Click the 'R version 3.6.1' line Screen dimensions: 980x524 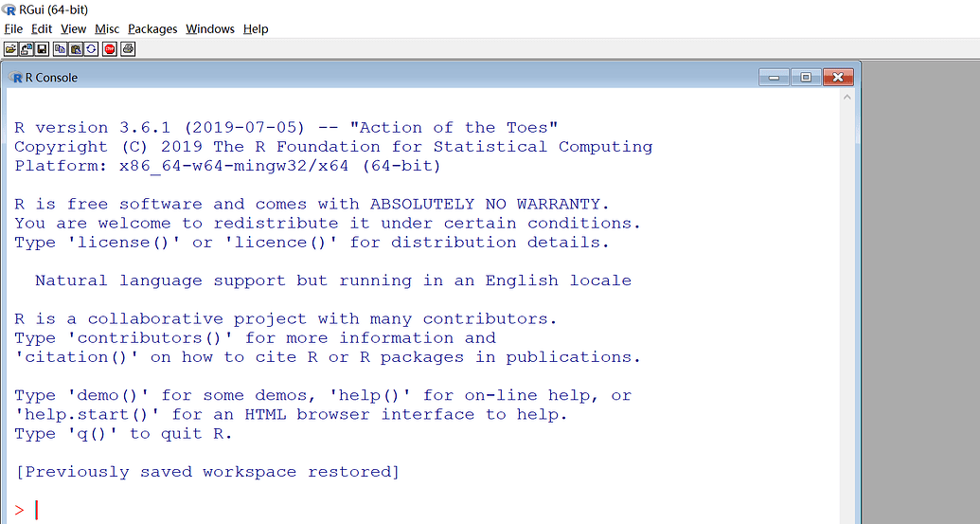(x=286, y=128)
